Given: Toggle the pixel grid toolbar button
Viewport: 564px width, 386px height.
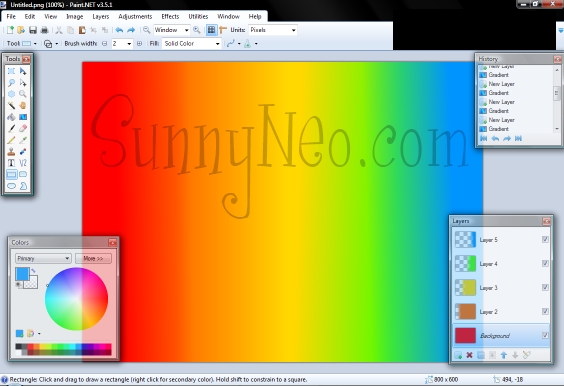Looking at the screenshot, I should pyautogui.click(x=212, y=30).
